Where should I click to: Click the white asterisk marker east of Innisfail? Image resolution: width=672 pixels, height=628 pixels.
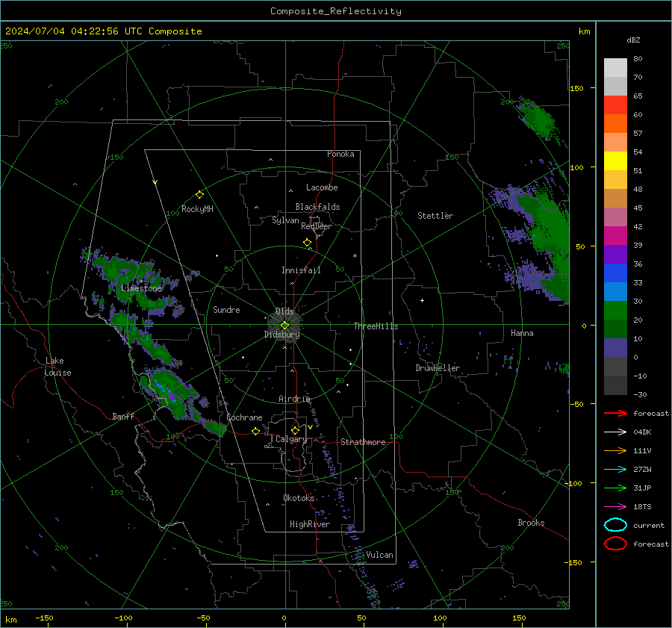[355, 256]
